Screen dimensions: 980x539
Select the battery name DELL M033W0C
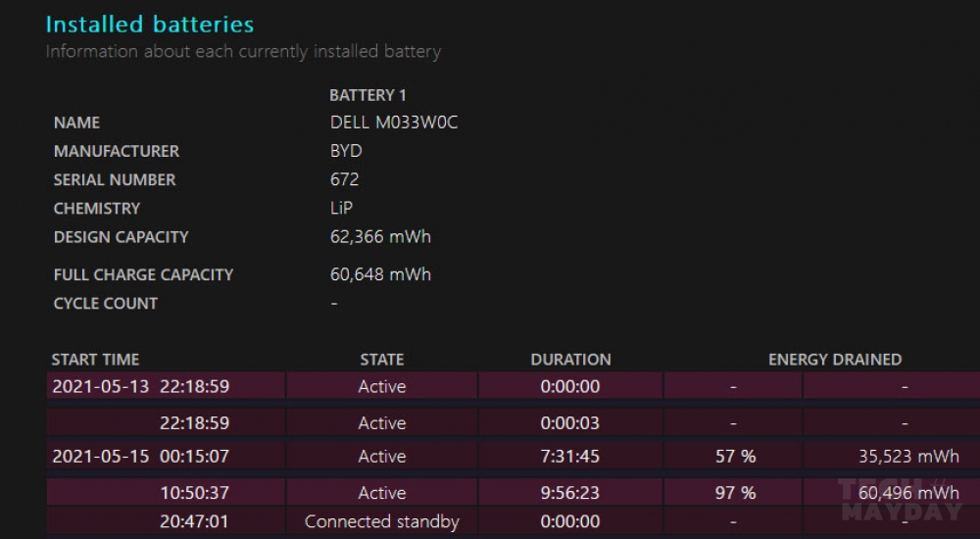394,122
